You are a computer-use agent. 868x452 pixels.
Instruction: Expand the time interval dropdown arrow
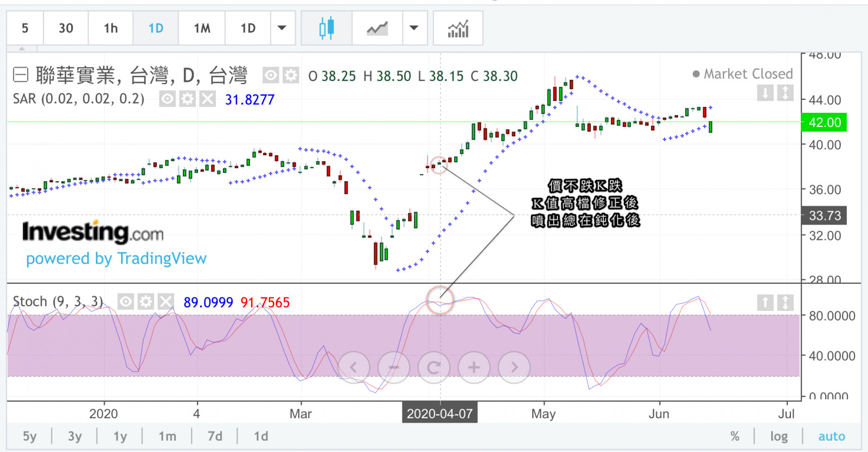282,28
